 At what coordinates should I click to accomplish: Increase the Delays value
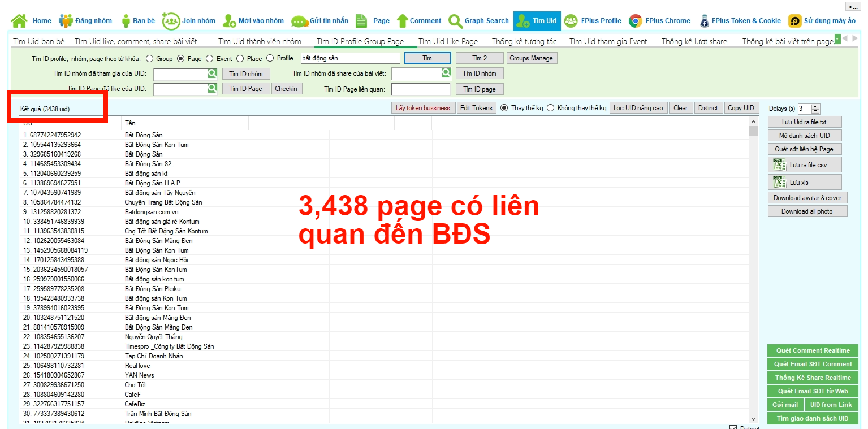(815, 106)
